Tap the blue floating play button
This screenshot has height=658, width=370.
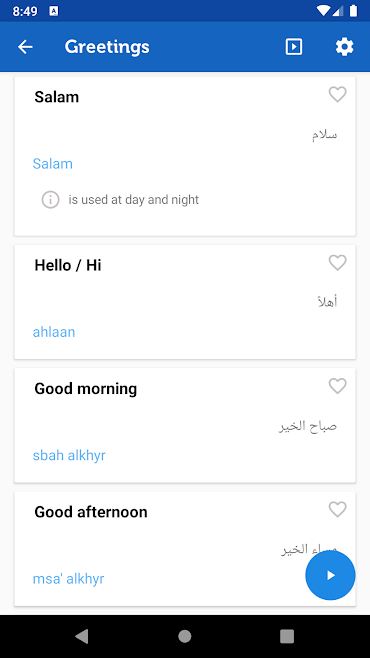tap(330, 575)
